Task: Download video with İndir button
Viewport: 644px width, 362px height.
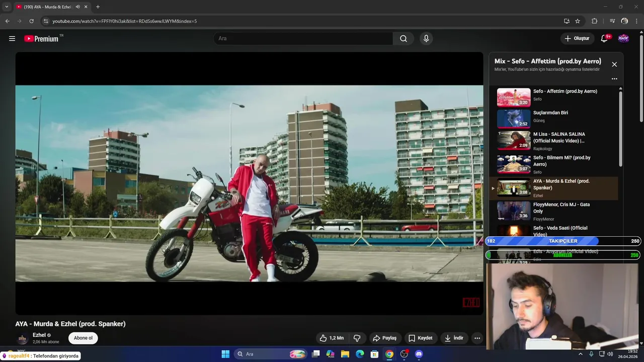Action: coord(454,338)
